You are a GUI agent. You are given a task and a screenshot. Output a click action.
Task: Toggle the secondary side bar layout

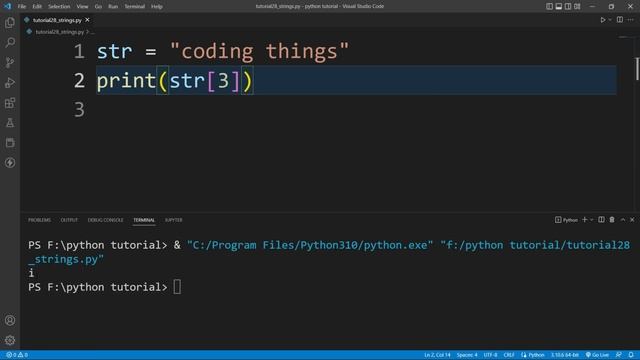pyautogui.click(x=568, y=6)
